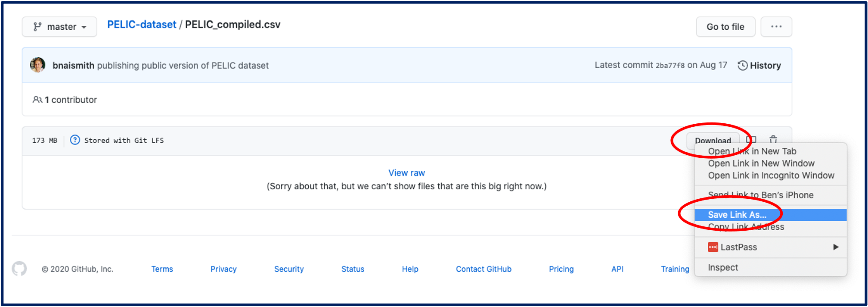Click the Go to file button
This screenshot has height=307, width=868.
(x=725, y=27)
